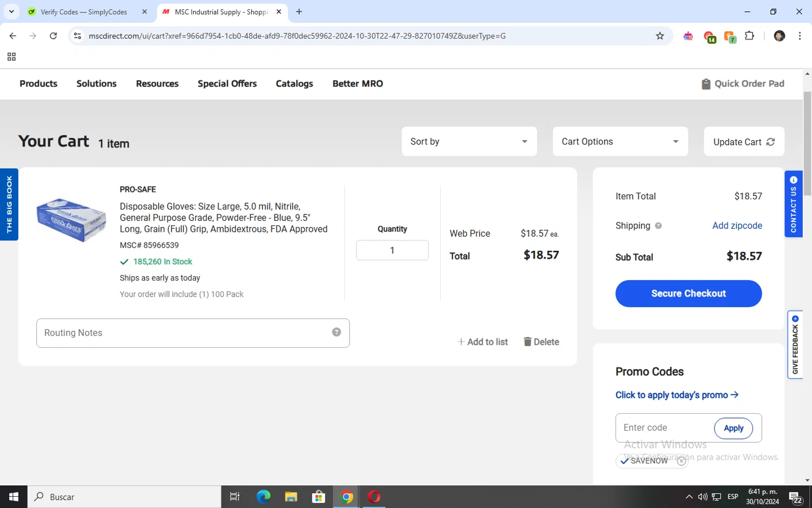
Task: Click the PRO-SAFE gloves box thumbnail
Action: (x=71, y=219)
